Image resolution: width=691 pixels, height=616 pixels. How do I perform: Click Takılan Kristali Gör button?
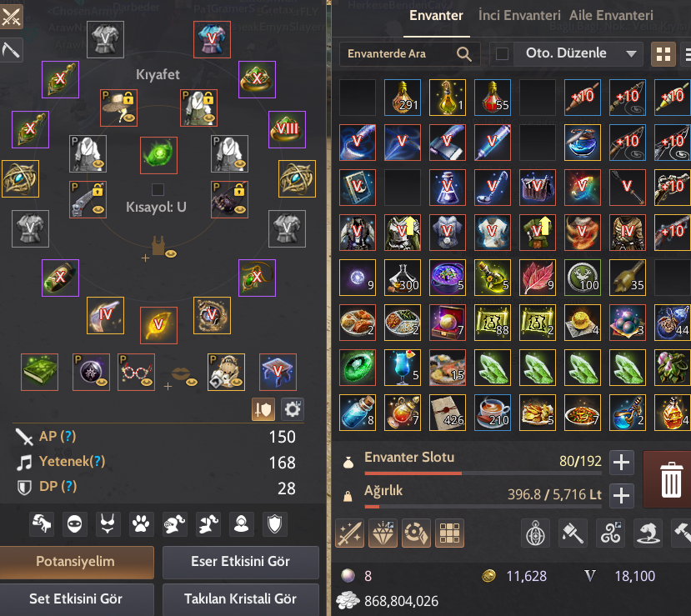tap(241, 598)
